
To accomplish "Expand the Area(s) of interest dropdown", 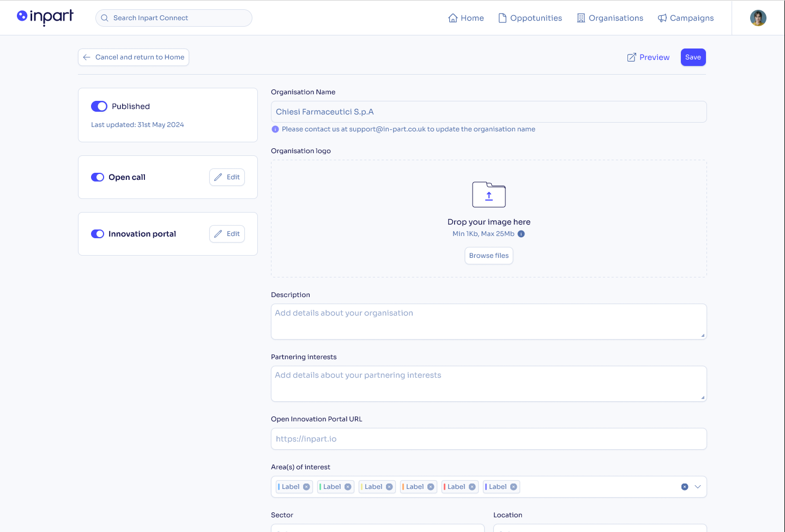I will pos(698,487).
